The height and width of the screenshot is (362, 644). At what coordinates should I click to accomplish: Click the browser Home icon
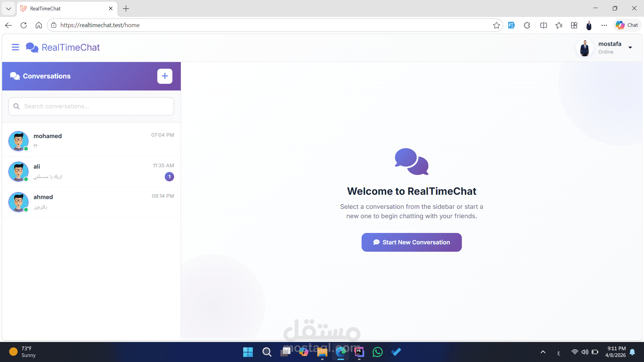click(x=39, y=25)
